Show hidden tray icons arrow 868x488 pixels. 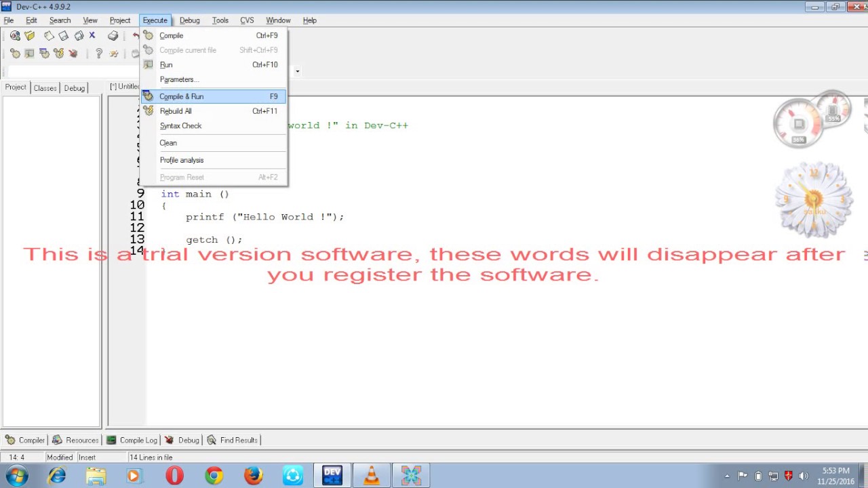click(x=727, y=476)
